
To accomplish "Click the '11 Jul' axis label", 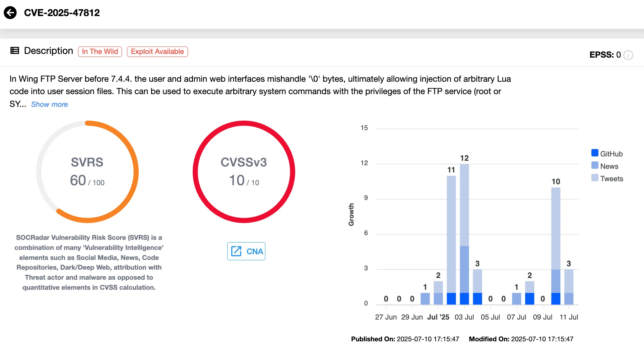I will click(569, 317).
